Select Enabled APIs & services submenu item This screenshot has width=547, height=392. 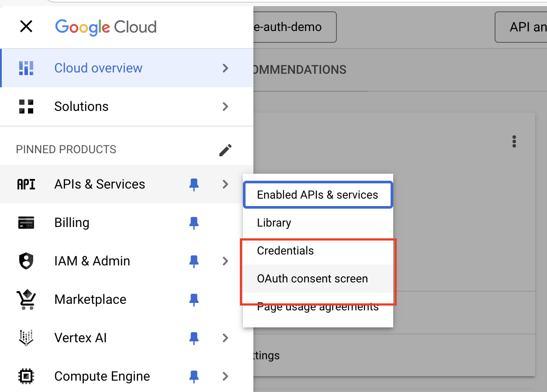(318, 195)
